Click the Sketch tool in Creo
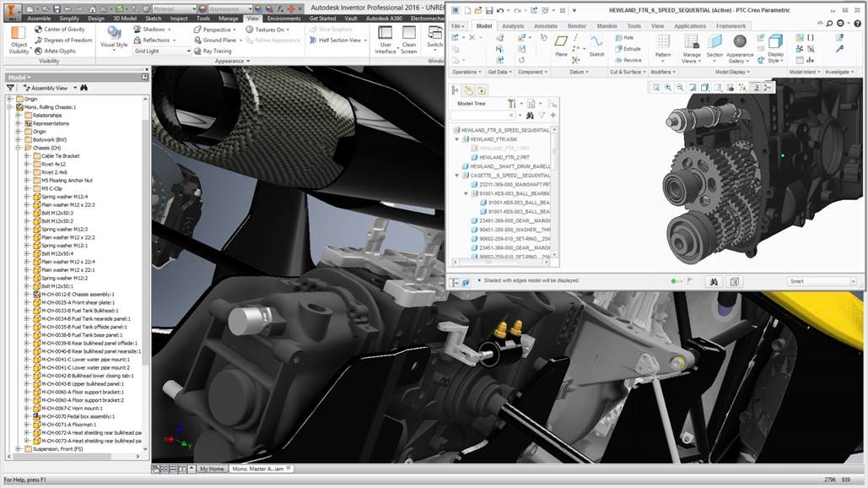 click(596, 46)
